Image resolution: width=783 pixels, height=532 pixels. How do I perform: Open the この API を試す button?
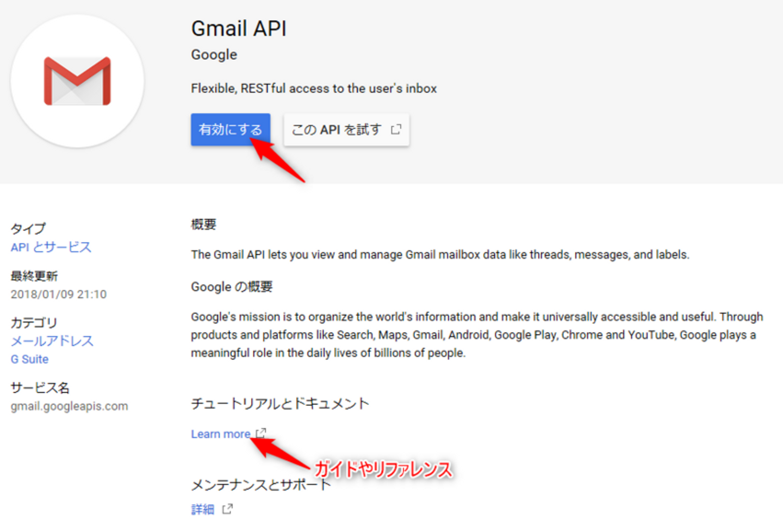point(346,130)
